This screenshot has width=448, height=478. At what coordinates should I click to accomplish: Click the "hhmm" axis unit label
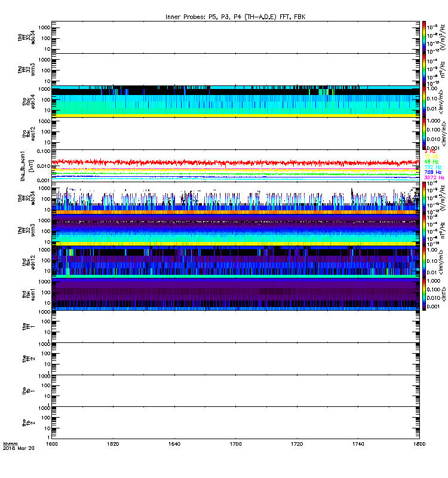click(10, 444)
